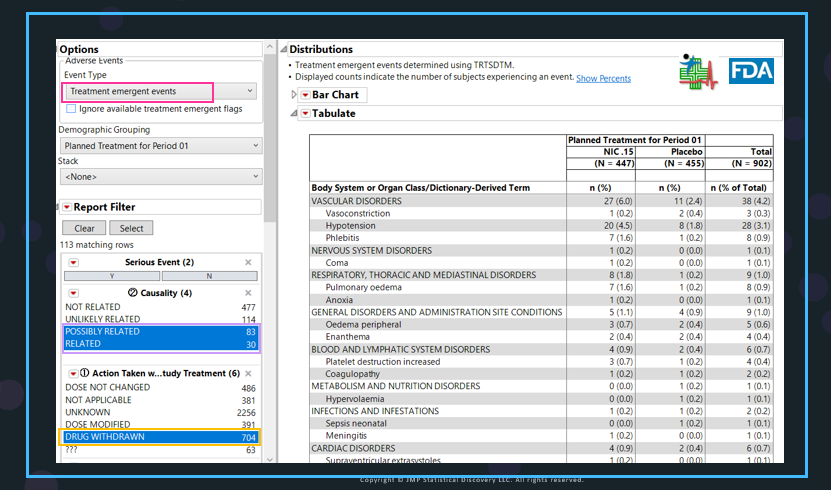Click the FDA logo icon
Viewport: 831px width, 490px height.
click(x=751, y=70)
